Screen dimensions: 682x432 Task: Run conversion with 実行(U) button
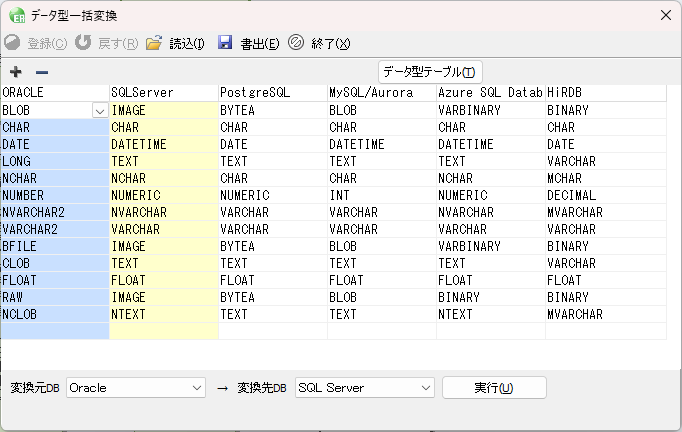[x=494, y=388]
